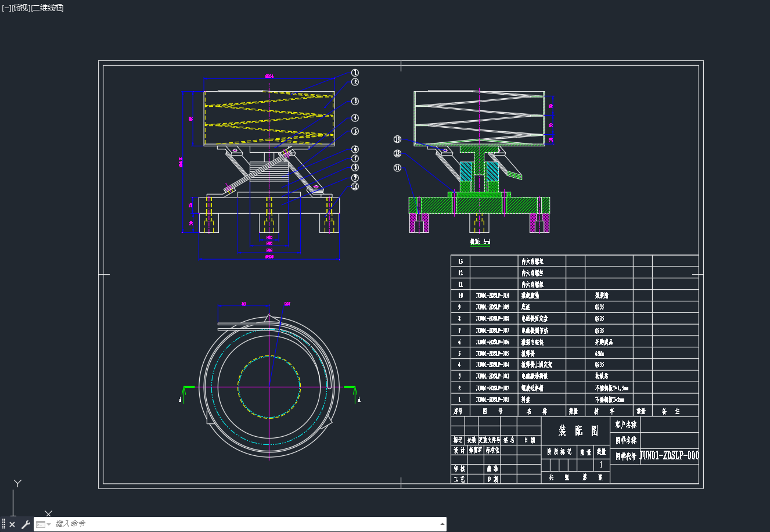The width and height of the screenshot is (770, 532).
Task: Click 内六角螺丝 in parts list row 13
Action: (x=532, y=261)
